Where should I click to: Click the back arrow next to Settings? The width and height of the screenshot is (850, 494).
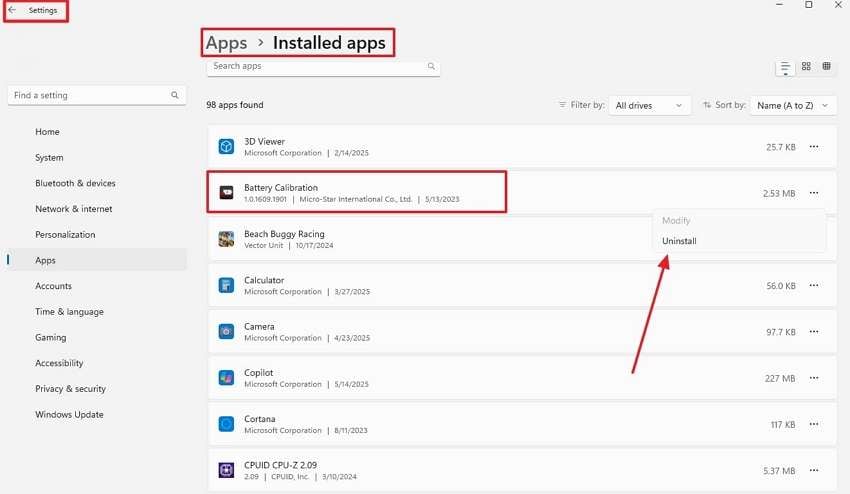(12, 10)
